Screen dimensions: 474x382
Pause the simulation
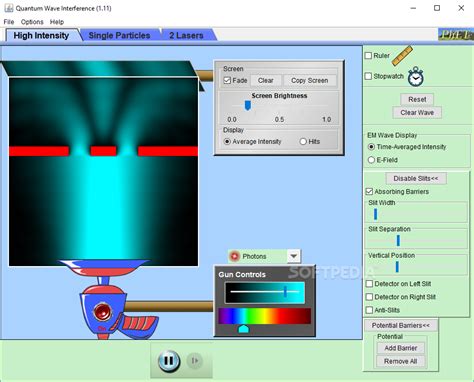[x=169, y=361]
